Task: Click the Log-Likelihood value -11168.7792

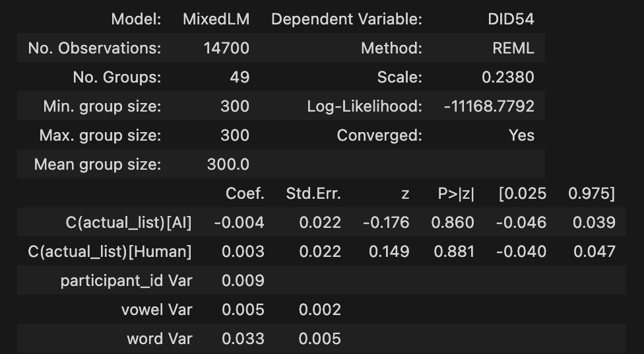Action: 488,106
